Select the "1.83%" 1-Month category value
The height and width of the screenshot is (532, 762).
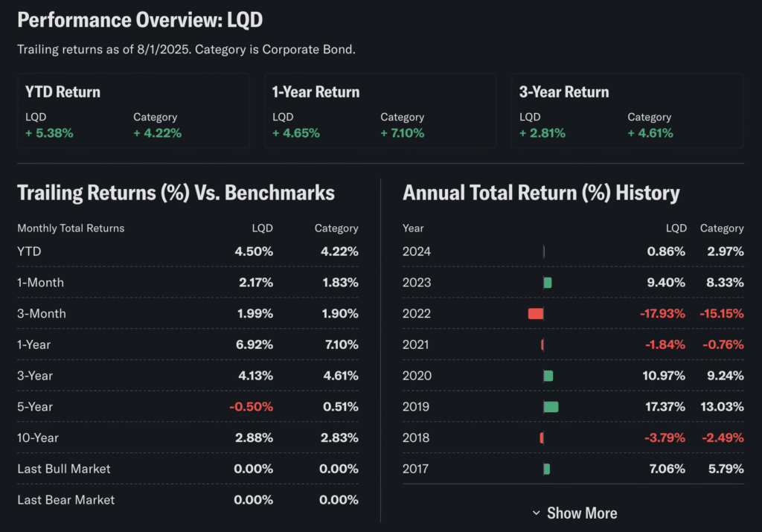tap(340, 283)
